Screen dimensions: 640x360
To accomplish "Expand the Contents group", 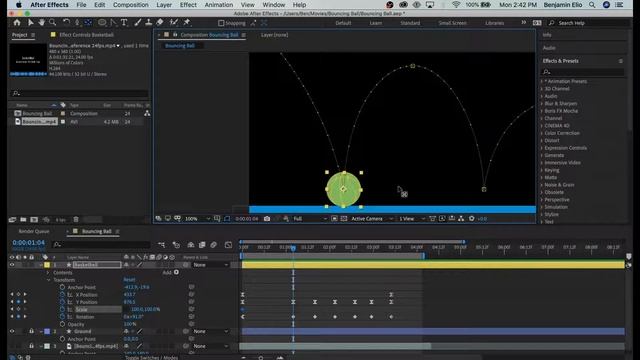I will click(x=48, y=273).
